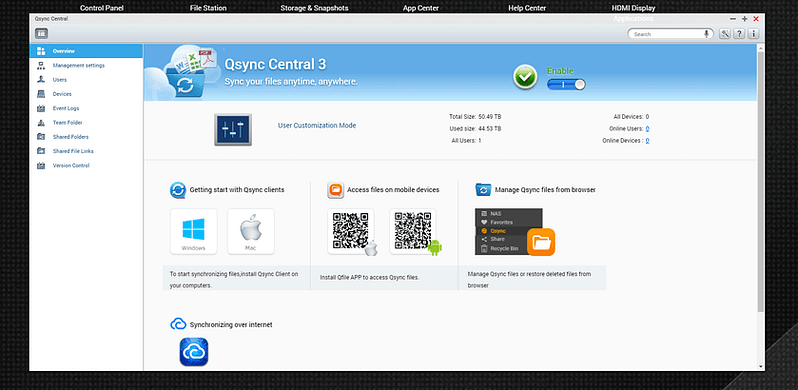Click the 'Used size: 44.53 TB' text
The height and width of the screenshot is (390, 798).
point(475,128)
